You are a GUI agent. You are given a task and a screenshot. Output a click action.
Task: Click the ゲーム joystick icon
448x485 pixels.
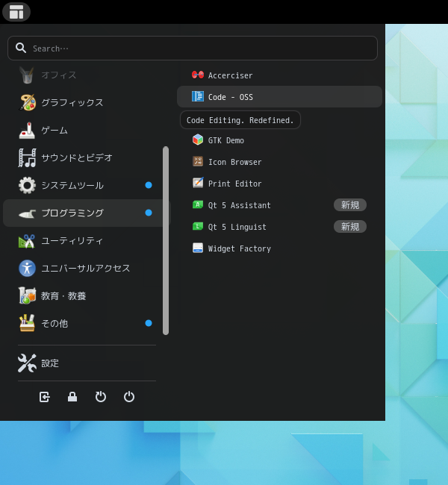click(27, 131)
